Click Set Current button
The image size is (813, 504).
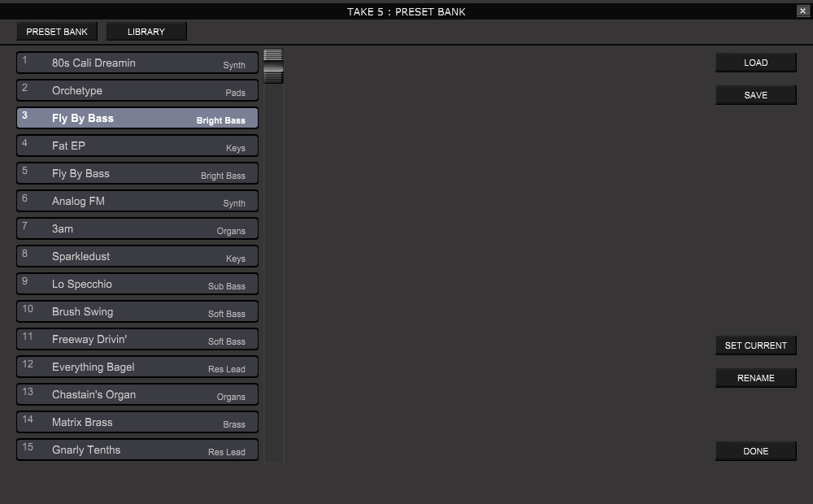coord(755,345)
